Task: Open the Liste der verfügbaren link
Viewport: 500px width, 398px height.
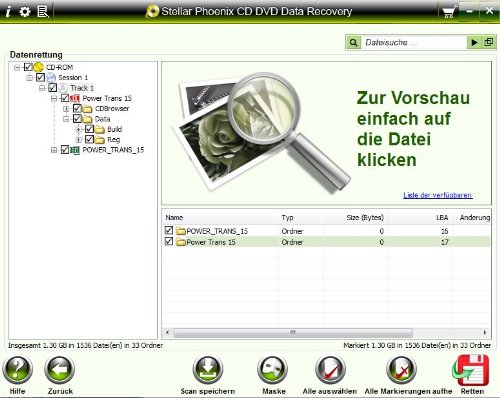Action: pos(438,195)
